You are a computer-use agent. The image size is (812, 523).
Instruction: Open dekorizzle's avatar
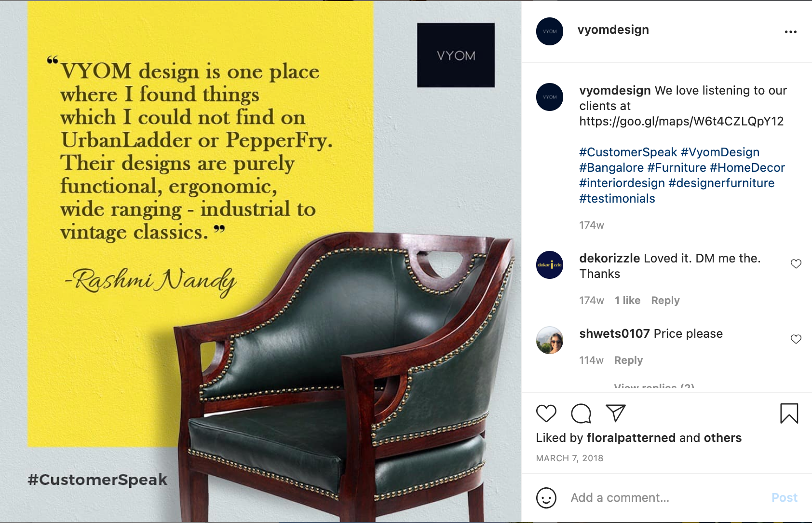550,265
